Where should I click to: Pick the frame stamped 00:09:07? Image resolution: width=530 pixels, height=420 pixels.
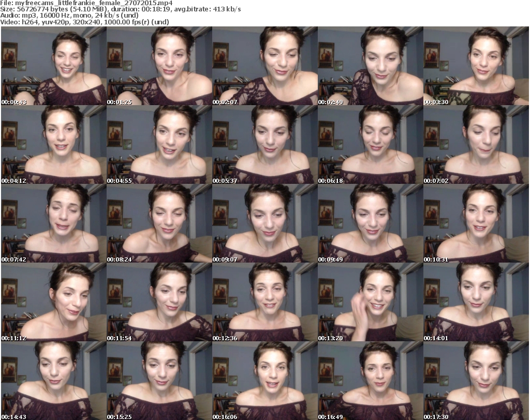pos(264,224)
